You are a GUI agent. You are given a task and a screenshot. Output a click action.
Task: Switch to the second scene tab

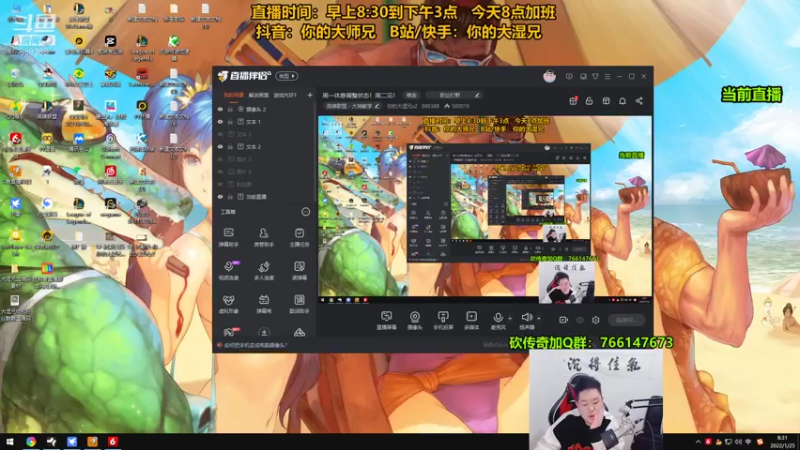click(x=259, y=95)
